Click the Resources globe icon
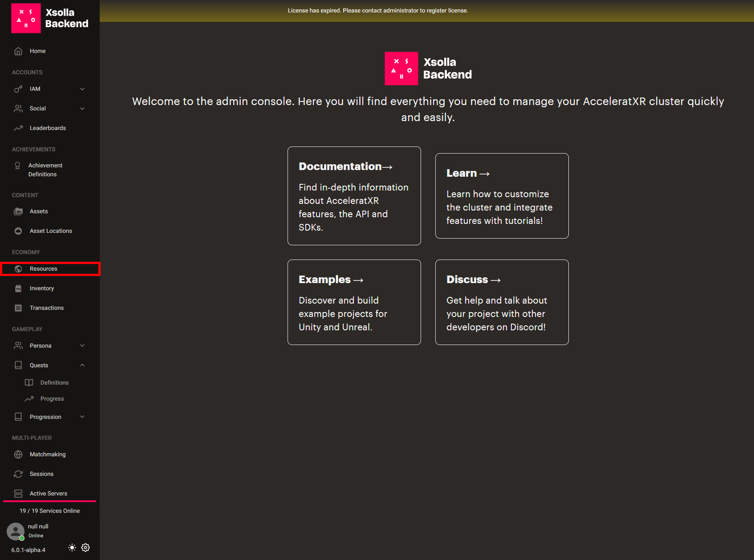Viewport: 754px width, 560px height. pyautogui.click(x=18, y=269)
